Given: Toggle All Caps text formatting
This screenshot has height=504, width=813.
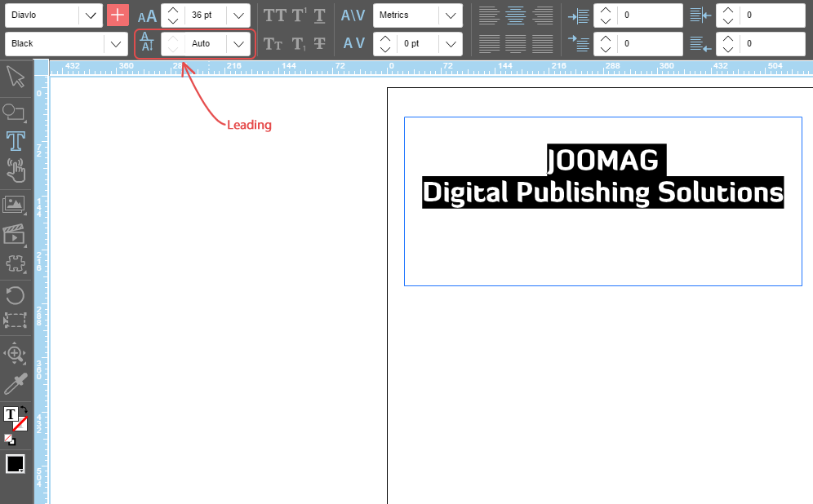Looking at the screenshot, I should pyautogui.click(x=275, y=15).
